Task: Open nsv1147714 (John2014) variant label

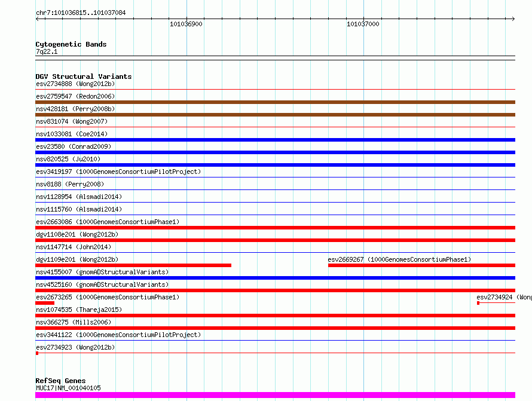Action: pyautogui.click(x=74, y=247)
